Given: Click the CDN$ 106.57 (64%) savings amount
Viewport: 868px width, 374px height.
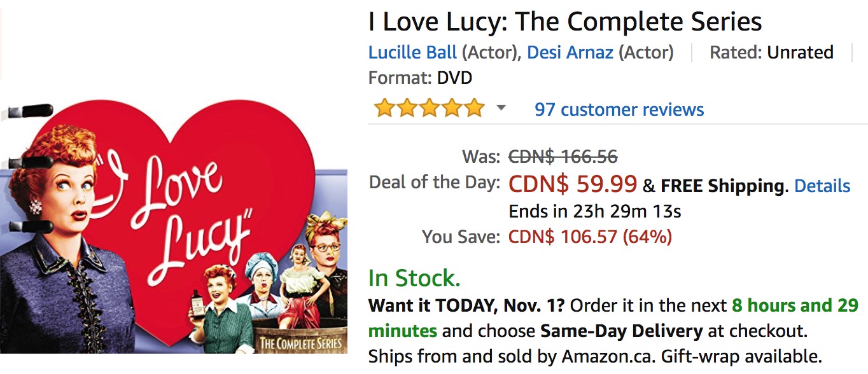Looking at the screenshot, I should click(590, 237).
